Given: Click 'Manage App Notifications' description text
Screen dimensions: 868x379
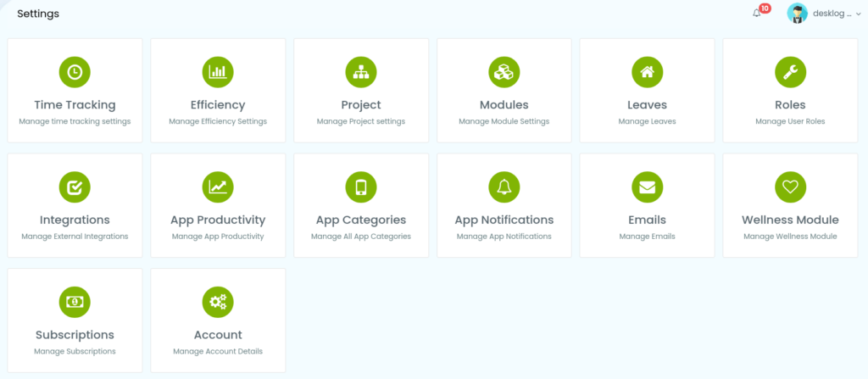Looking at the screenshot, I should pyautogui.click(x=504, y=237).
